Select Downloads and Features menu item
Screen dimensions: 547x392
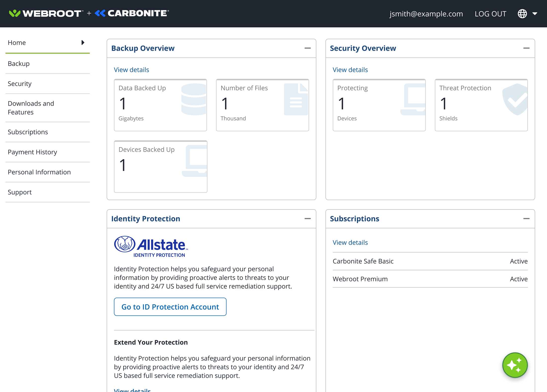(x=47, y=108)
